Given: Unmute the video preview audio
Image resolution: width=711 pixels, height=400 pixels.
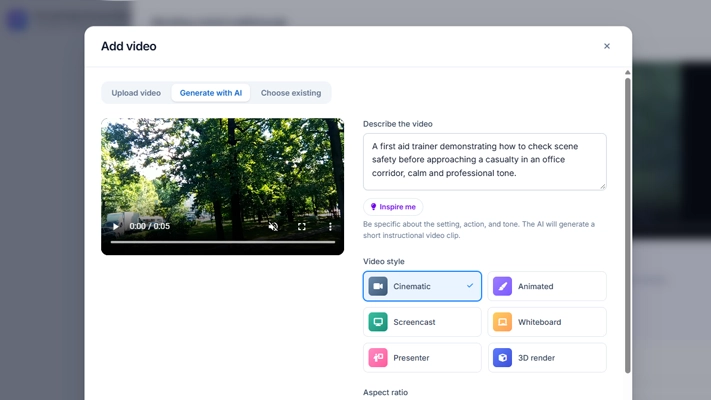Looking at the screenshot, I should click(x=273, y=226).
